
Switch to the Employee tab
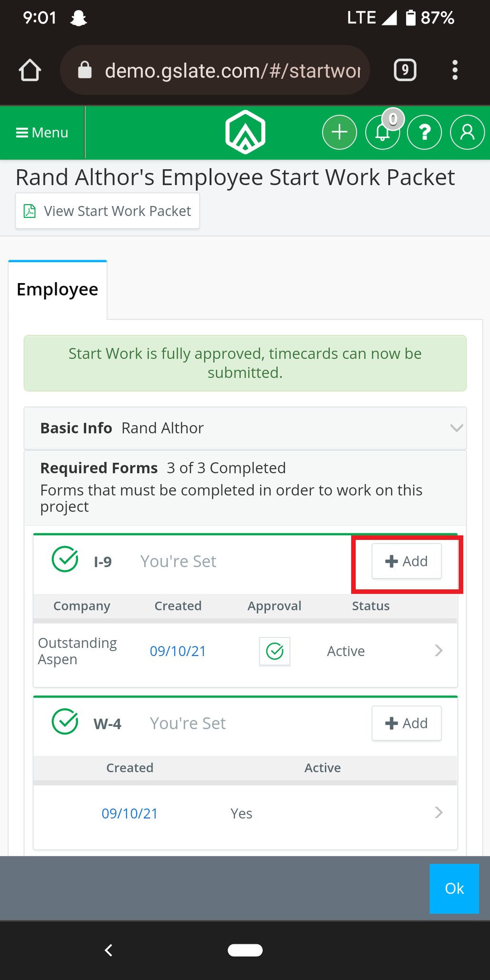point(57,288)
